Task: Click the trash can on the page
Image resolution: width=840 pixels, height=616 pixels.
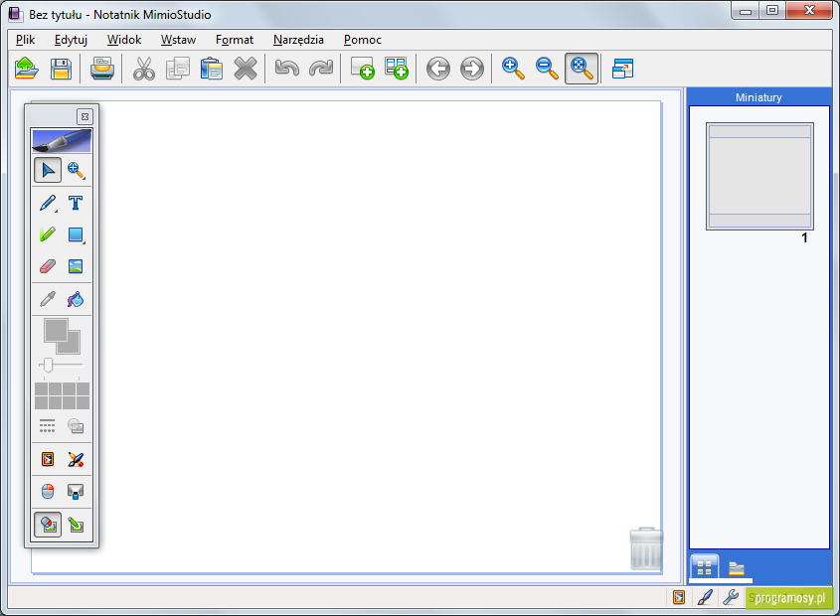Action: [646, 548]
